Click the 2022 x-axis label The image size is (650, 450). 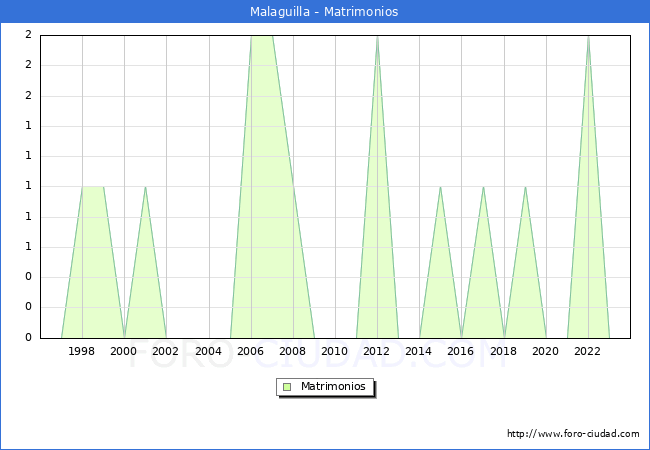coord(588,351)
